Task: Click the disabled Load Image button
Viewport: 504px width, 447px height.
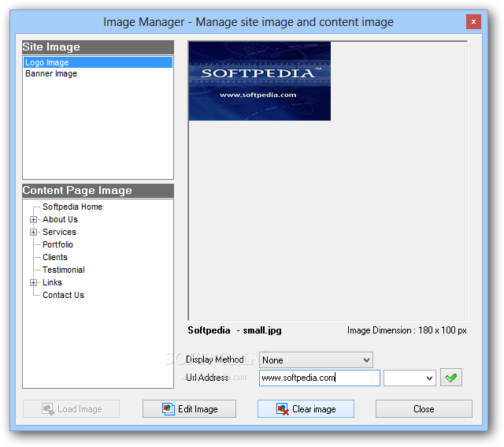Action: [71, 408]
